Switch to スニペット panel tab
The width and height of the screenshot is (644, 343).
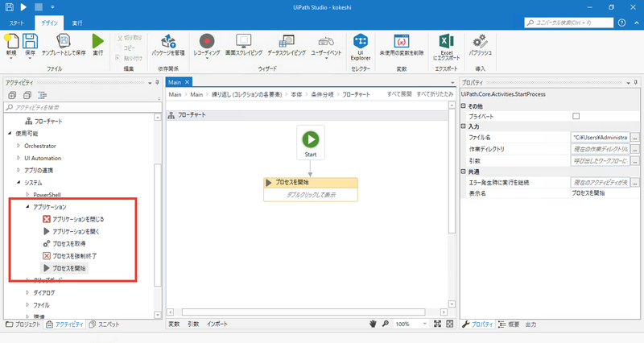click(x=105, y=324)
